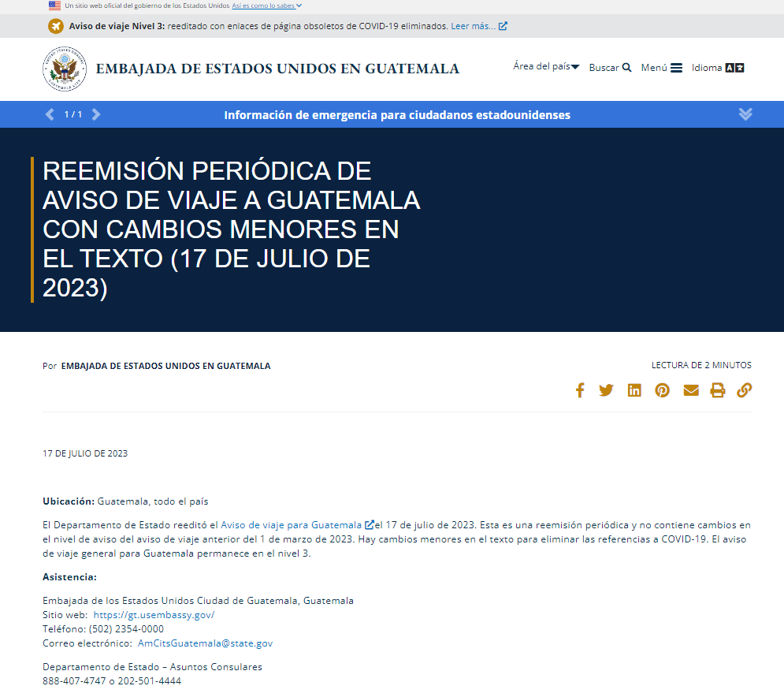
Task: Pin the article to Pinterest
Action: (x=662, y=389)
